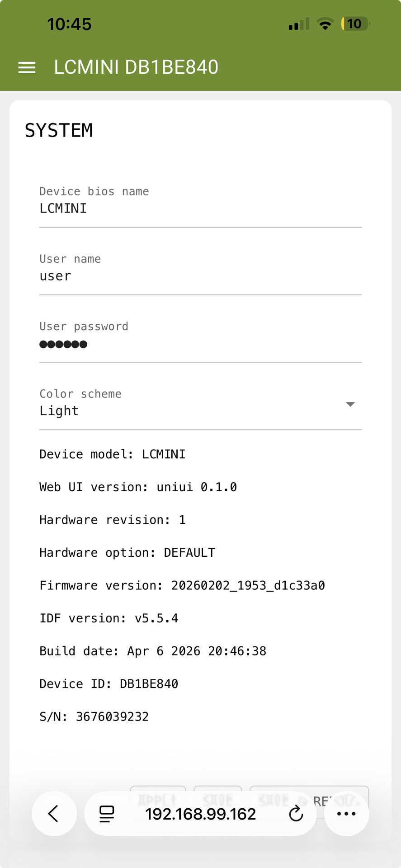Screen dimensions: 401x868
Task: Tap the cellular signal bars icon
Action: pyautogui.click(x=299, y=24)
